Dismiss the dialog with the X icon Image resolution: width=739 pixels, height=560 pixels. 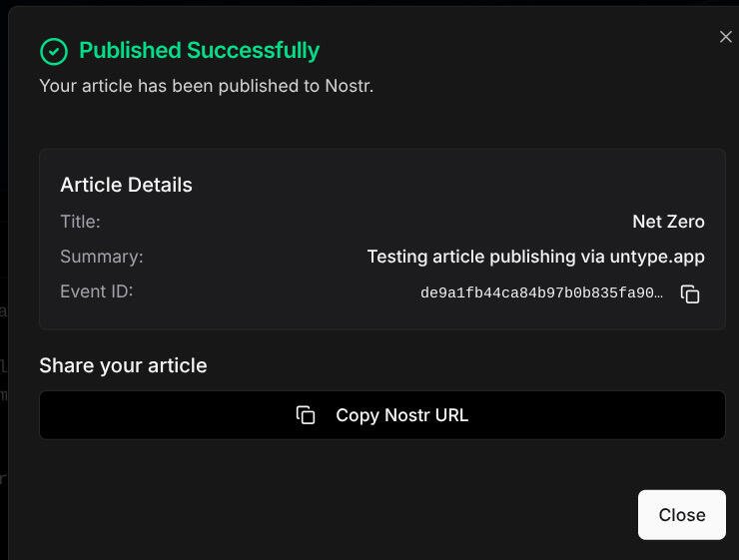(x=725, y=37)
